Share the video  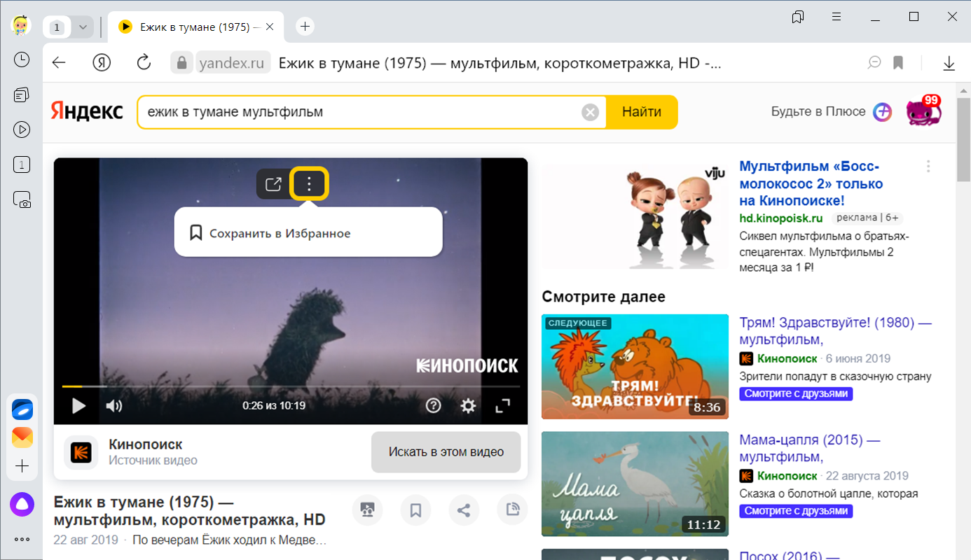[x=463, y=510]
